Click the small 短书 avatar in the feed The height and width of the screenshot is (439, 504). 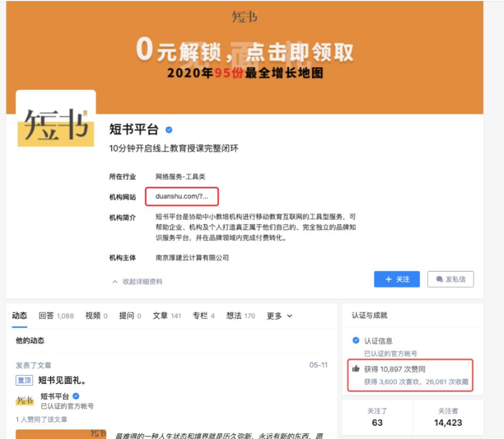click(x=24, y=400)
